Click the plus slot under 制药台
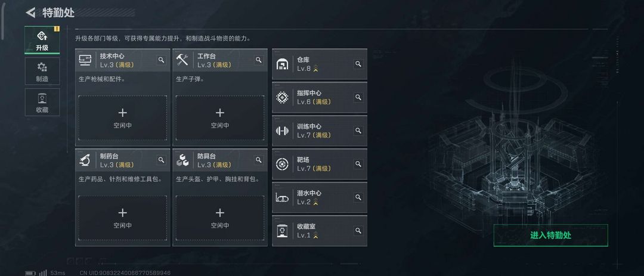 tap(122, 218)
